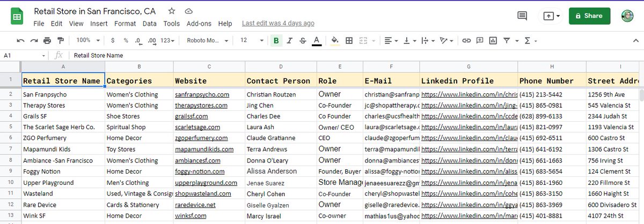644x224 pixels.
Task: Redo the last undone action
Action: coord(33,40)
